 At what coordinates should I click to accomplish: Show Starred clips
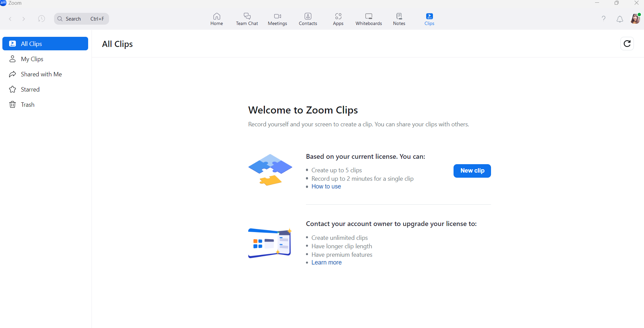30,90
